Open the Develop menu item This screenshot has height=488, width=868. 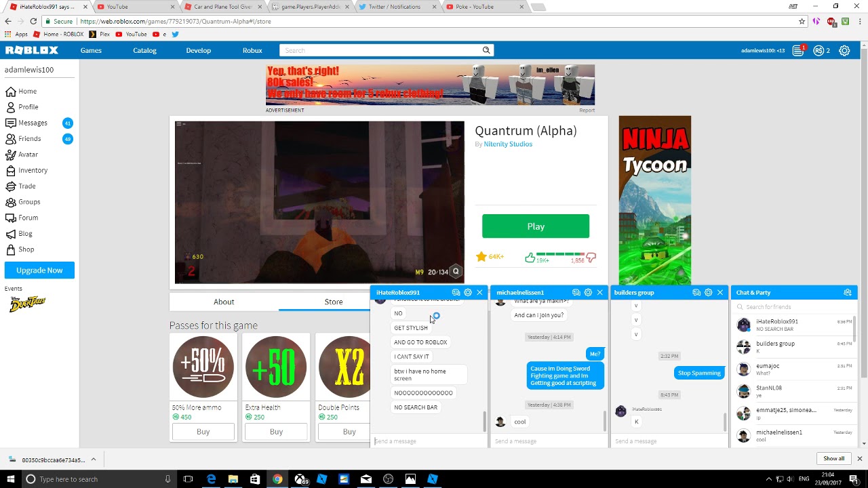point(199,50)
